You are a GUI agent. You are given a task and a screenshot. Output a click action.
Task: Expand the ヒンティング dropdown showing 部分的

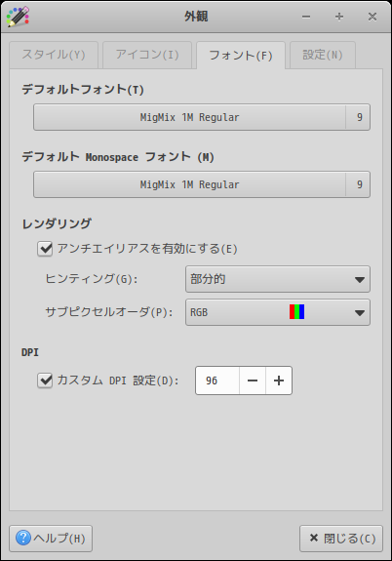tap(278, 279)
